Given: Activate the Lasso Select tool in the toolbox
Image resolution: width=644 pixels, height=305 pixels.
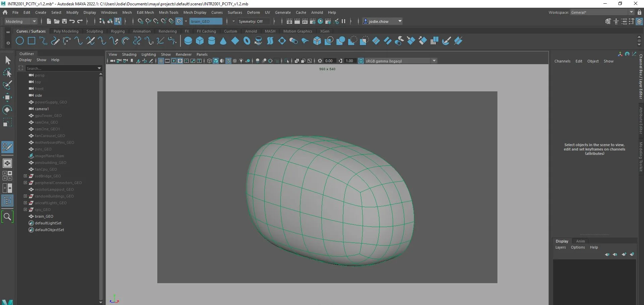Looking at the screenshot, I should click(7, 73).
